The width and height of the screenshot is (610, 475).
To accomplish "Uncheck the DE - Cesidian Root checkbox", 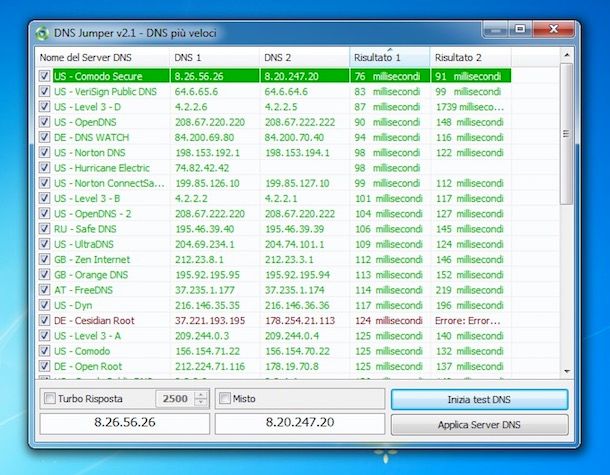I will coord(44,320).
